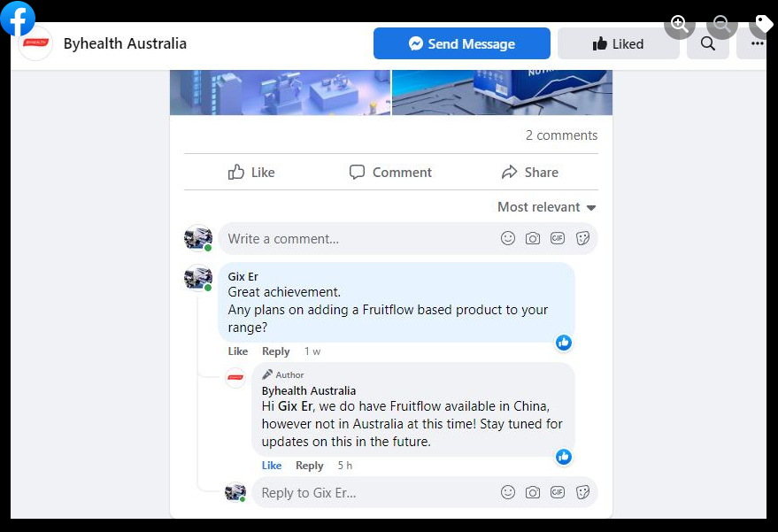The image size is (778, 532).
Task: Click Gix Er's avatar beside the comment
Action: (x=198, y=278)
